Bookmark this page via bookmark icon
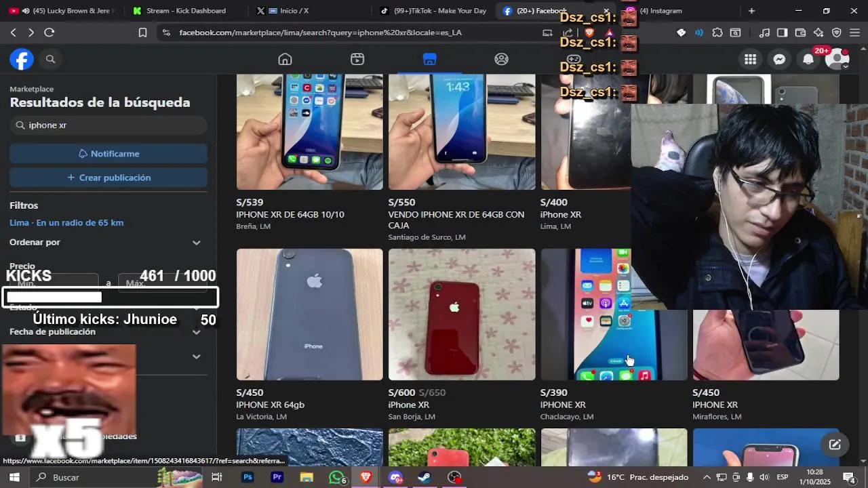Viewport: 868px width, 488px height. [x=142, y=32]
